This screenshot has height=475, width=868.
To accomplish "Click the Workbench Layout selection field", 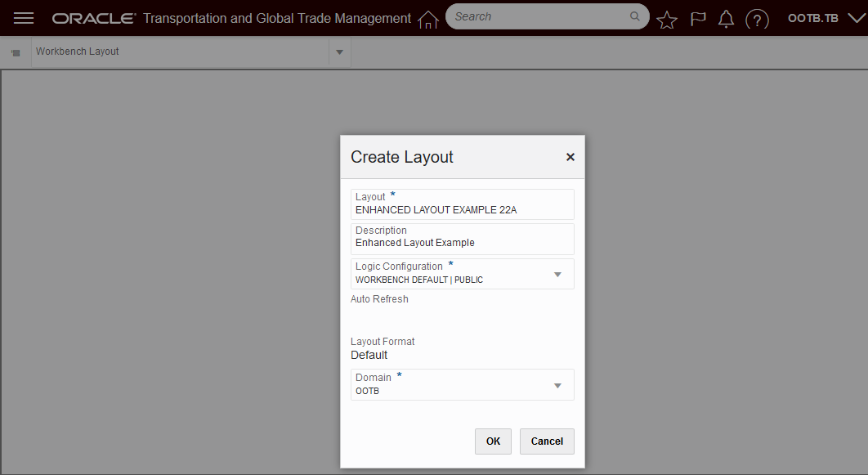I will (180, 52).
